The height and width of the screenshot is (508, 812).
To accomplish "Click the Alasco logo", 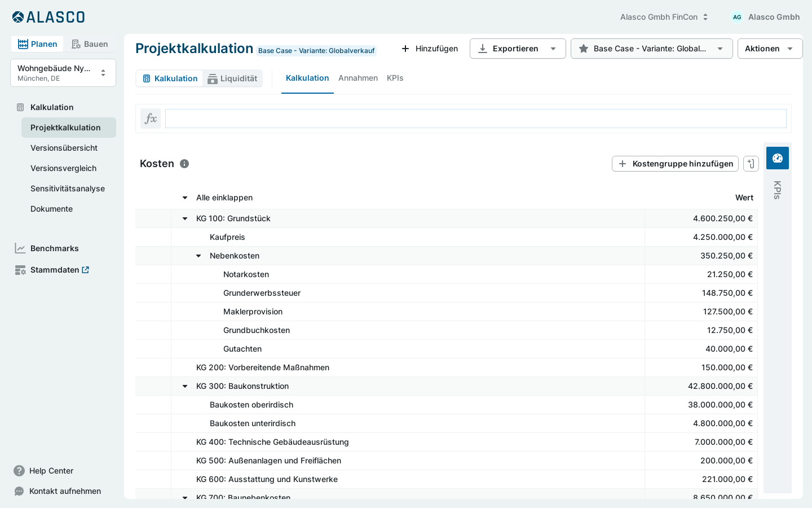I will coord(48,17).
